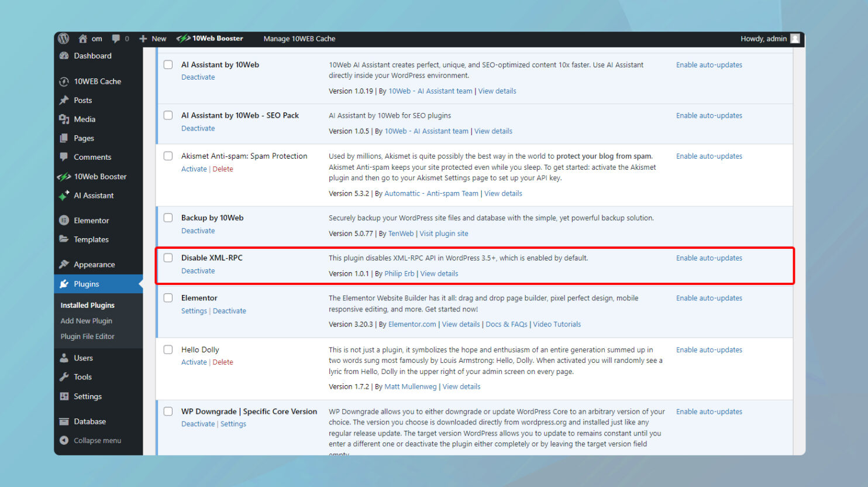The height and width of the screenshot is (487, 868).
Task: Check the Disable XML-RPC plugin checkbox
Action: point(168,258)
